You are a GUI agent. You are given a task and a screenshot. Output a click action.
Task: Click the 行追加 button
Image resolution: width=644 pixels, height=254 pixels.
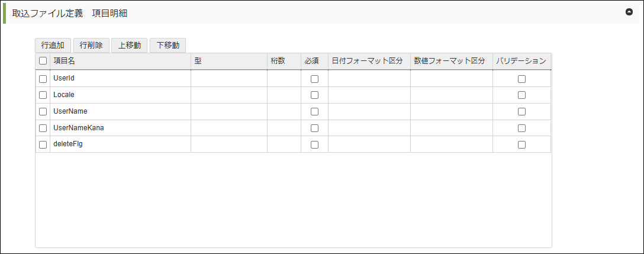point(53,46)
